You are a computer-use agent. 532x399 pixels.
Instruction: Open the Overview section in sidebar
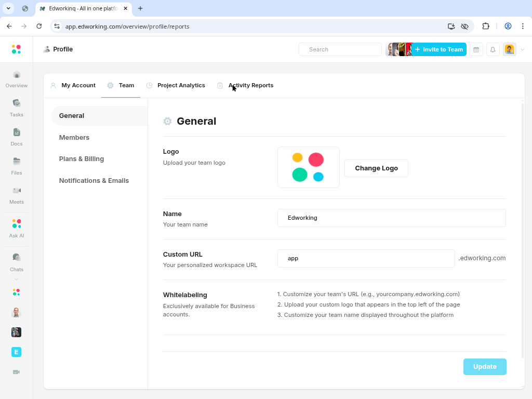click(x=17, y=79)
